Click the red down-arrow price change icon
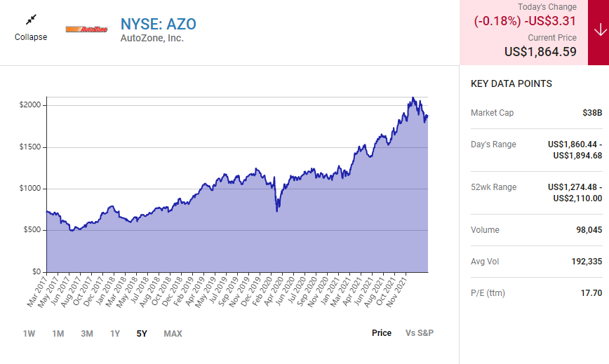 click(x=598, y=31)
